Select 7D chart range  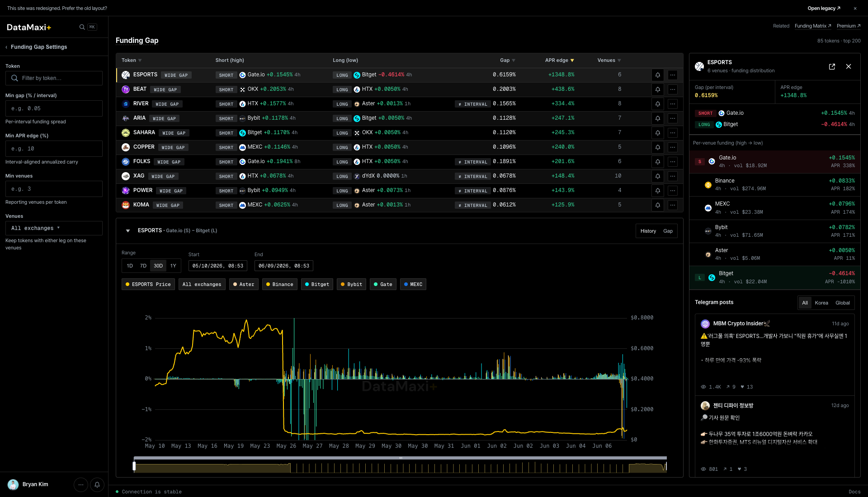(x=143, y=266)
